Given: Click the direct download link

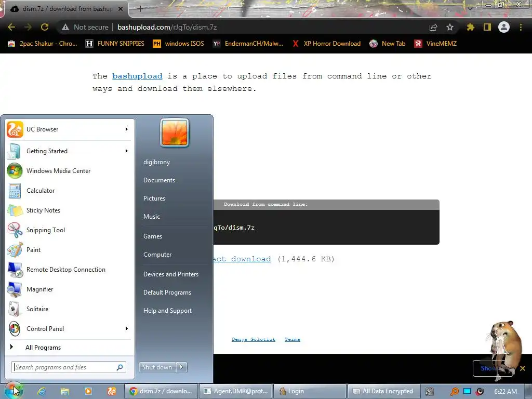Looking at the screenshot, I should 242,259.
